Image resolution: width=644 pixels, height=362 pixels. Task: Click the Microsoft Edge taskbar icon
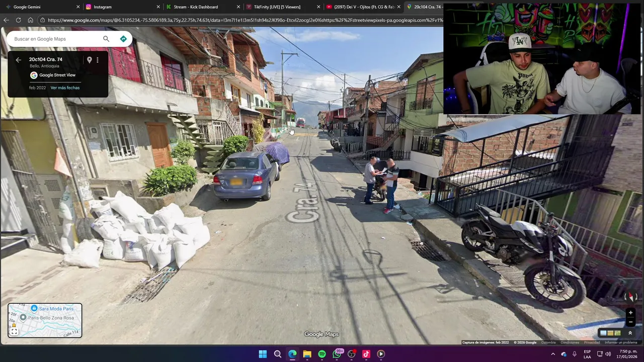pyautogui.click(x=292, y=354)
